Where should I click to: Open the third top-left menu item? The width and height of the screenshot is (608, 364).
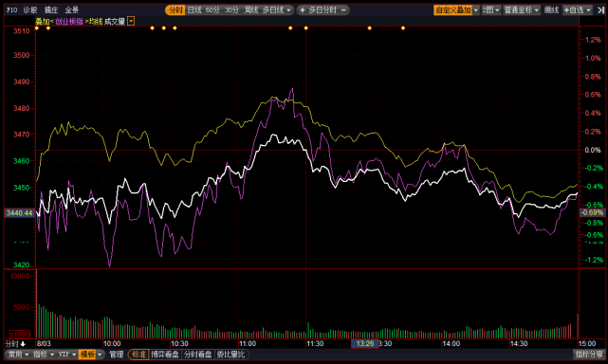pos(51,10)
